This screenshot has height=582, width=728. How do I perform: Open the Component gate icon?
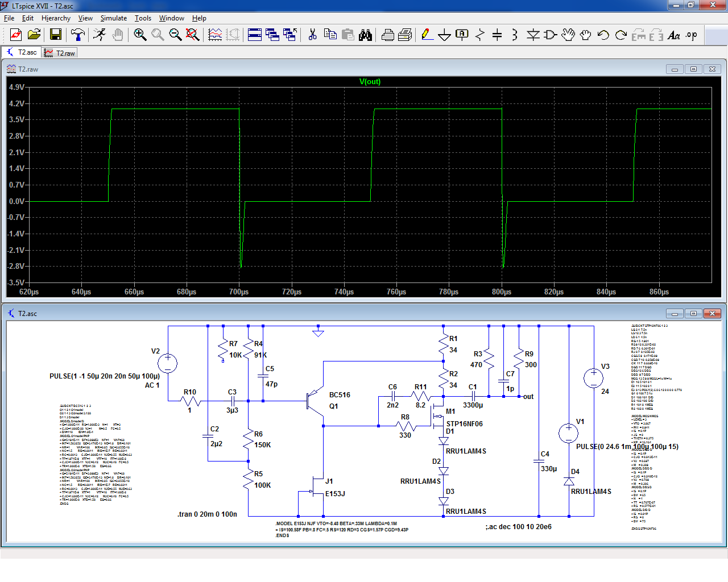click(x=551, y=35)
